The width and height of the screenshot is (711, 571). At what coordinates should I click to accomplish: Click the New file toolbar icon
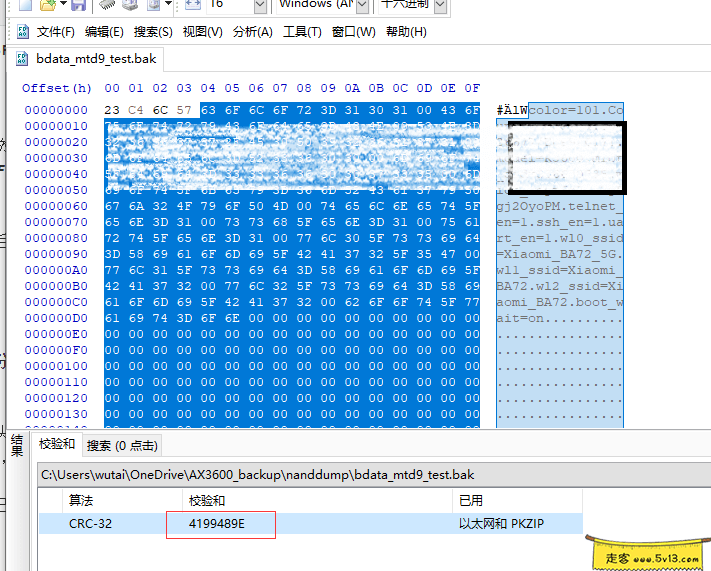click(x=25, y=5)
